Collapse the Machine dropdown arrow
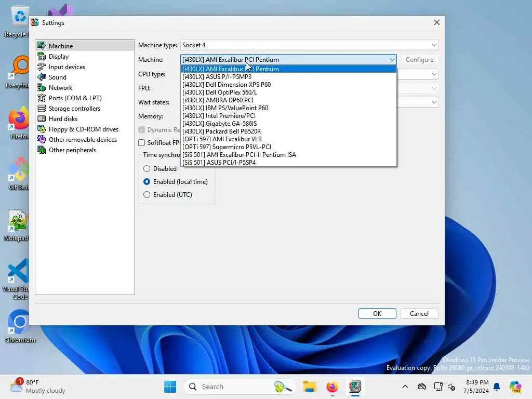This screenshot has width=532, height=399. (392, 60)
